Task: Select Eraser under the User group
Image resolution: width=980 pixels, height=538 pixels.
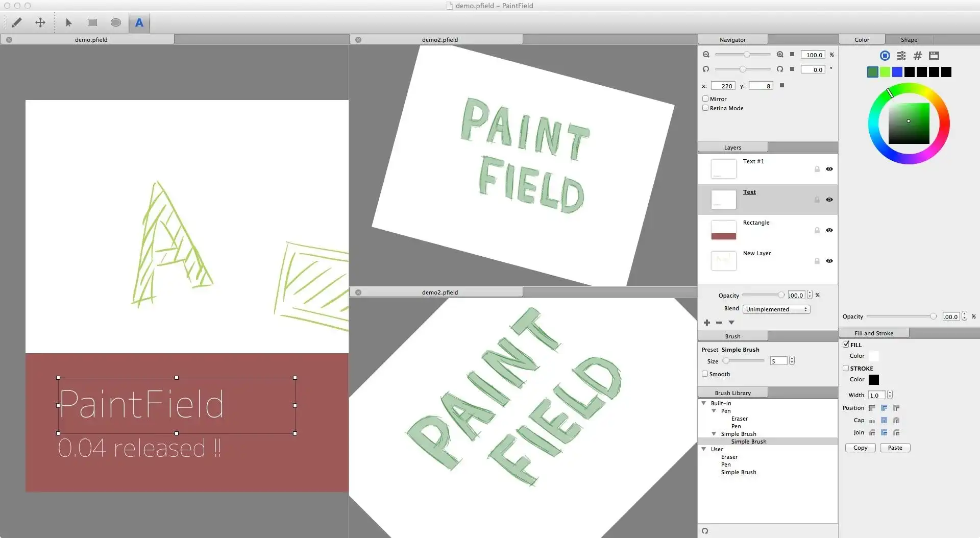Action: 729,457
